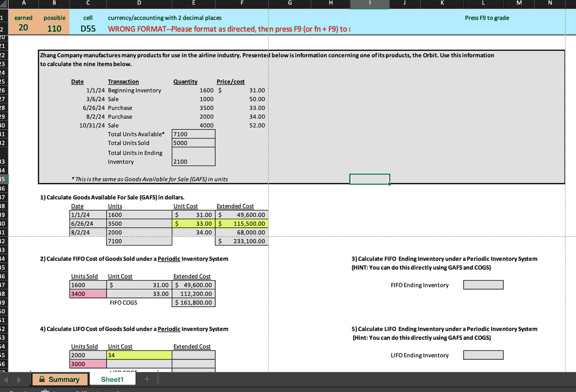Click the Total Units Sold 5000 cell
This screenshot has height=392, width=576.
click(x=193, y=143)
